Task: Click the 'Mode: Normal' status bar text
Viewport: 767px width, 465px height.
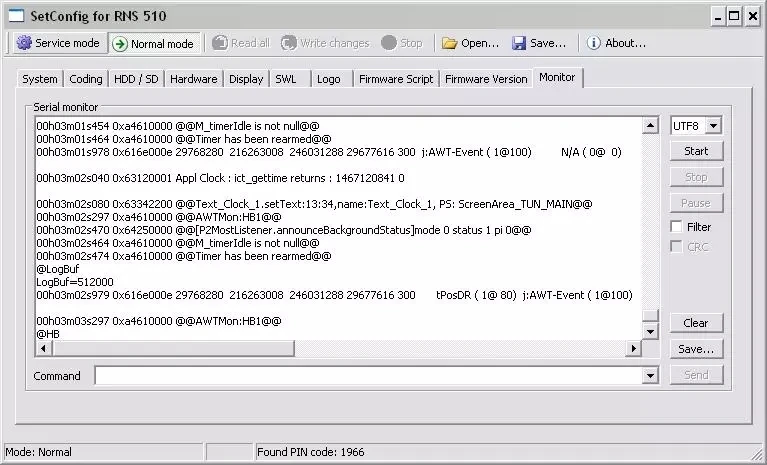Action: click(x=39, y=452)
